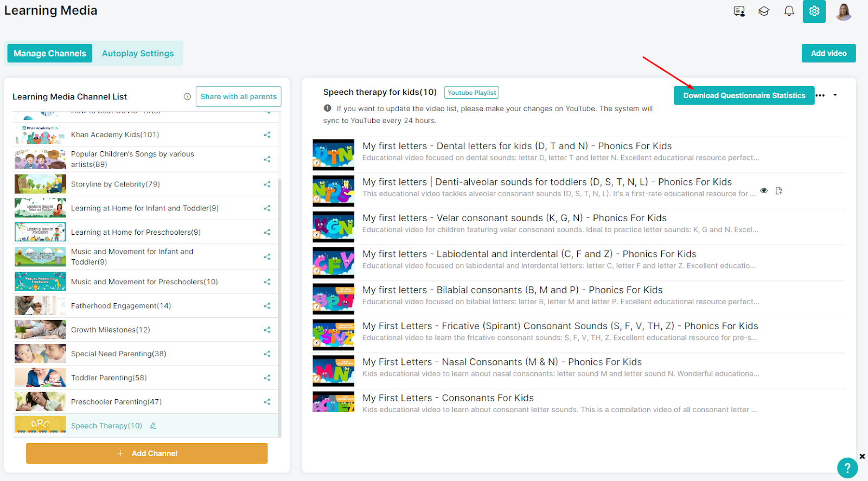The width and height of the screenshot is (868, 481).
Task: Open the user profile avatar menu
Action: [844, 11]
